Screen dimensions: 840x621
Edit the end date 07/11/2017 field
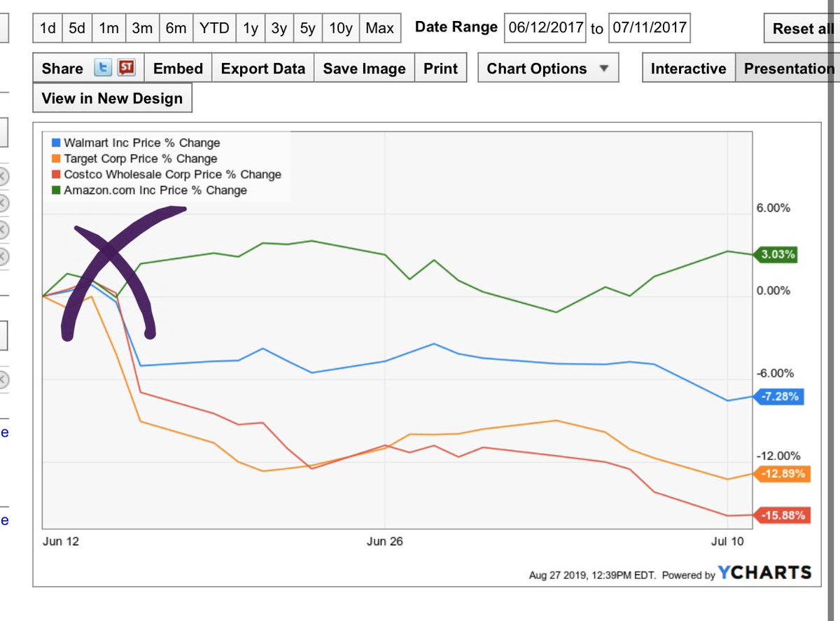[649, 29]
